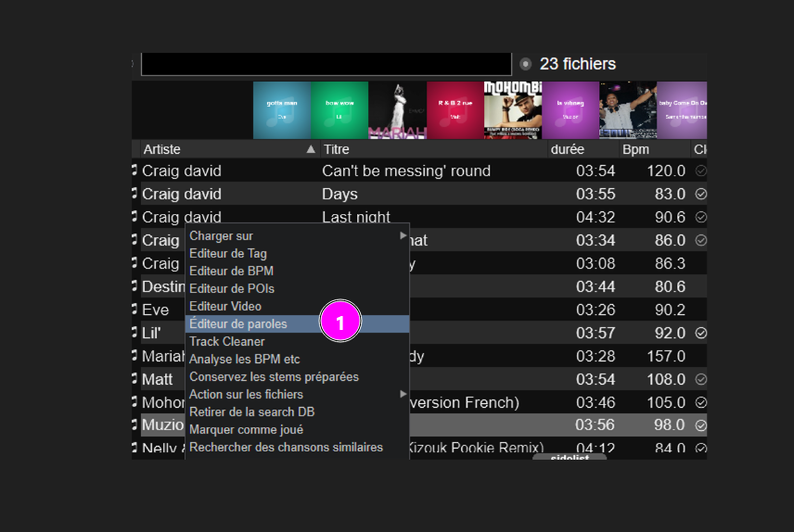Image resolution: width=794 pixels, height=532 pixels.
Task: Click the teal 'gotta man' cover art
Action: pyautogui.click(x=282, y=110)
